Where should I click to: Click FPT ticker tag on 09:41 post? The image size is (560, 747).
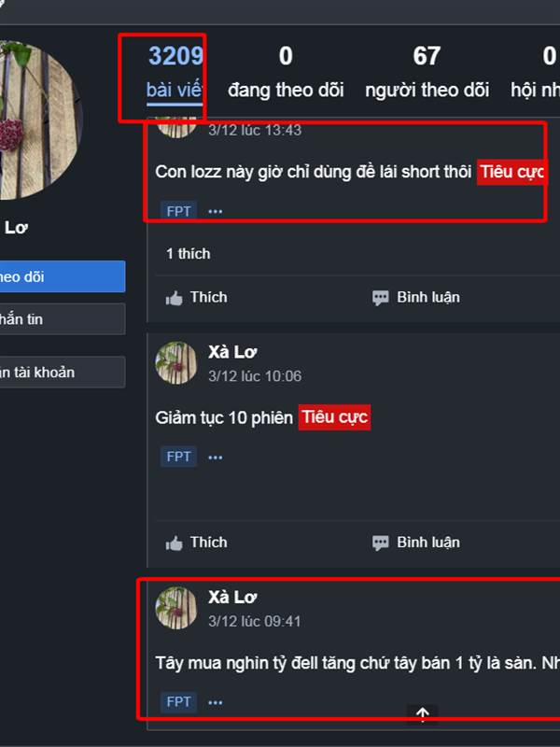[178, 702]
